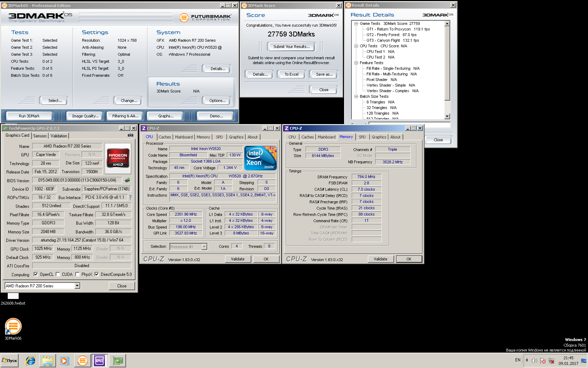Open the AMD Radeon R7 200 Series dropdown
Image resolution: width=588 pixels, height=368 pixels.
coord(77,286)
